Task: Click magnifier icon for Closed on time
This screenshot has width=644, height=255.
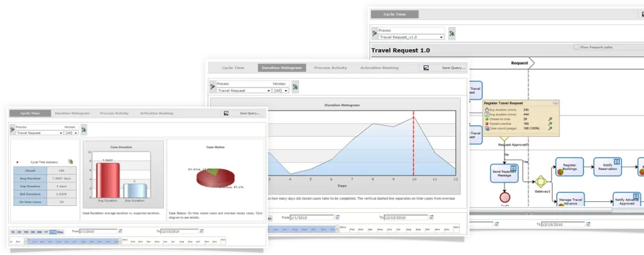Action: [x=550, y=119]
